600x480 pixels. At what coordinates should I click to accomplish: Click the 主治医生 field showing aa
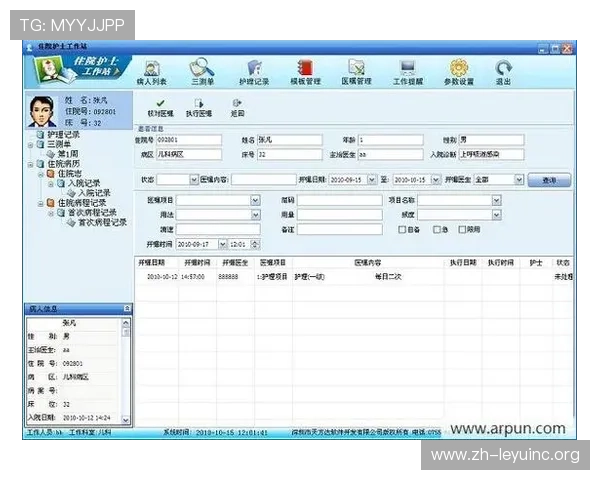coord(391,154)
